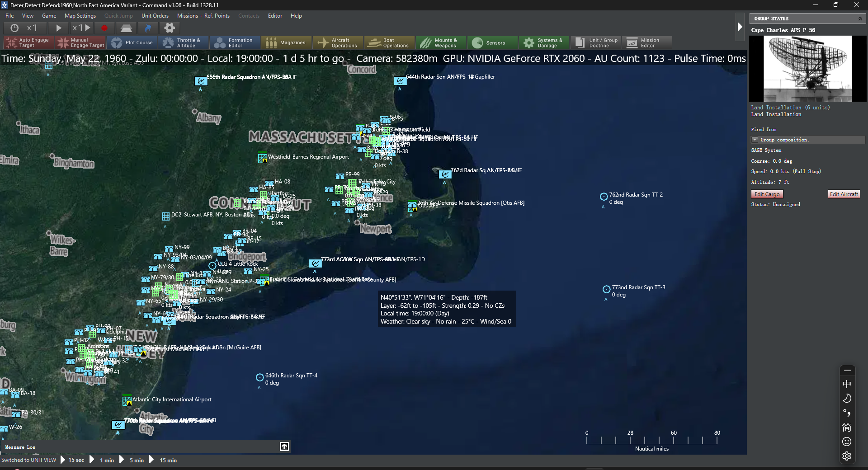Open the IME emoji smiley icon
868x470 pixels.
pos(847,442)
